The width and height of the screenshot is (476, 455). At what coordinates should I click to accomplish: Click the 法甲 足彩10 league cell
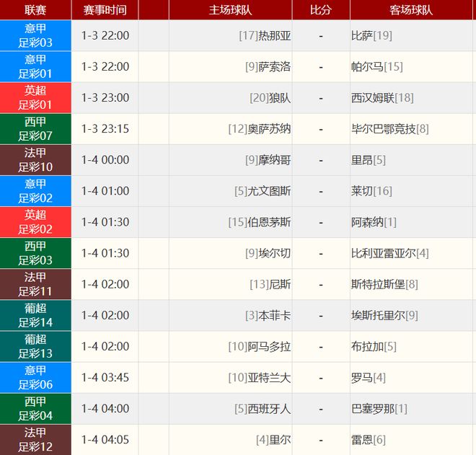pyautogui.click(x=35, y=159)
